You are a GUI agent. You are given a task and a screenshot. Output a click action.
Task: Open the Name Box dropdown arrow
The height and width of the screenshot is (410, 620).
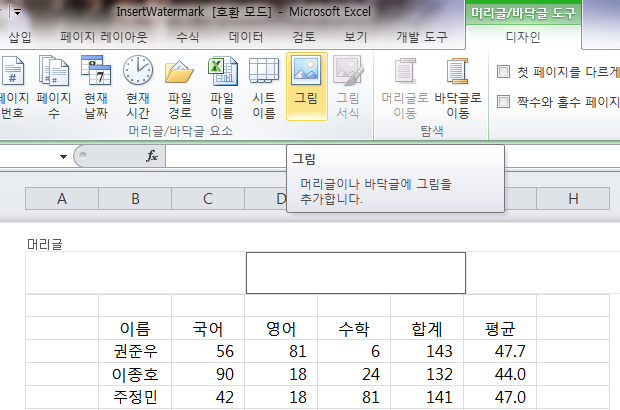[x=63, y=157]
